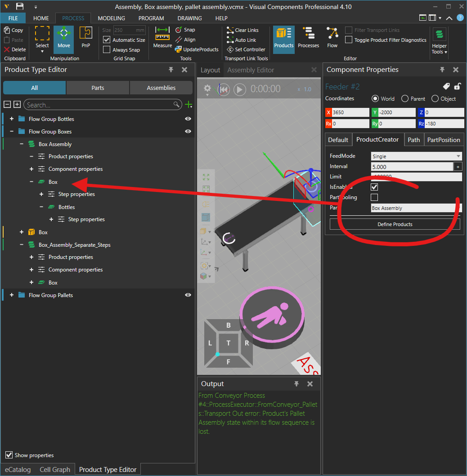This screenshot has width=467, height=476.
Task: Select the Parent coordinates radio button
Action: [x=405, y=99]
